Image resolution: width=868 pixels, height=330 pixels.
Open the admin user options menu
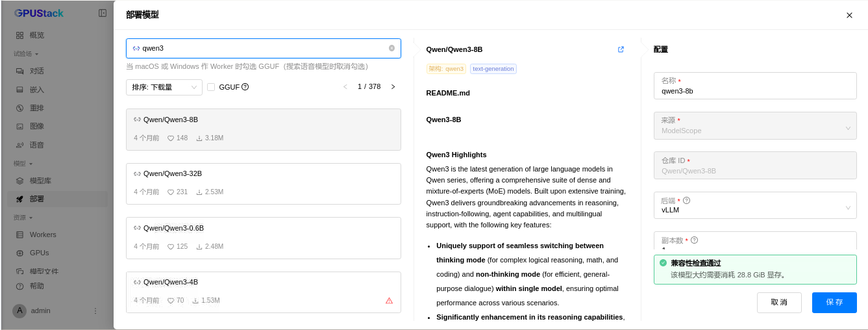(95, 311)
